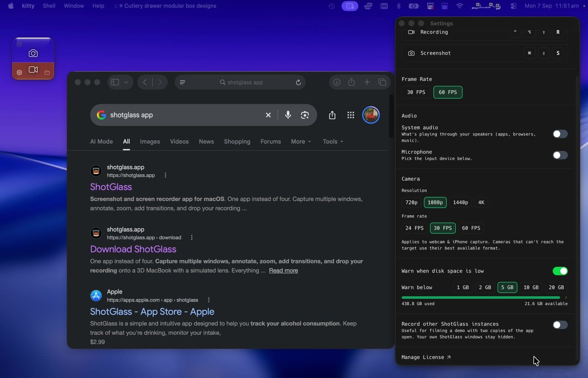Viewport: 588px width, 378px height.
Task: Set warn below threshold to 10 GB
Action: pyautogui.click(x=531, y=288)
